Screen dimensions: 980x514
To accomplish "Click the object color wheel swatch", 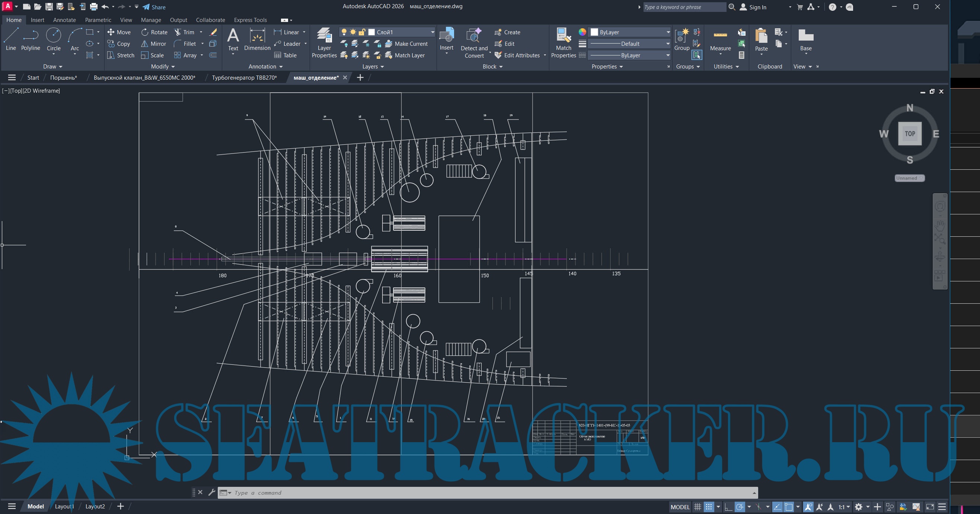I will point(582,32).
